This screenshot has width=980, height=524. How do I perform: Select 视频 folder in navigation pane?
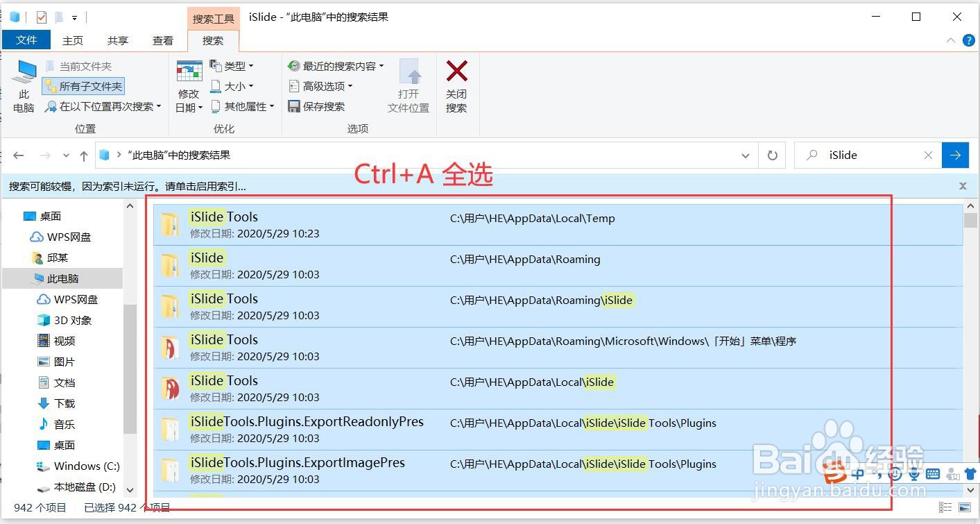[55, 341]
